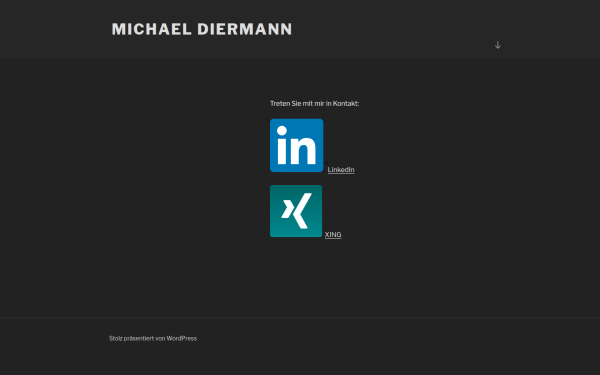
Task: Open the XING text link
Action: click(x=333, y=235)
